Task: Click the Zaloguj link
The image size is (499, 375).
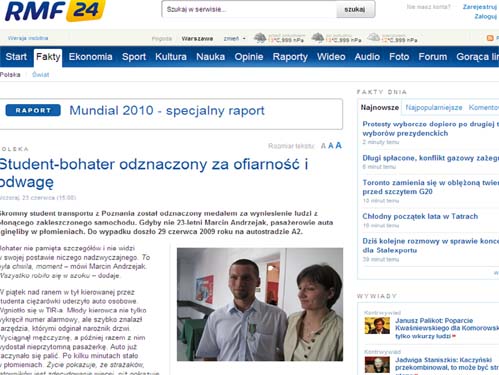Action: pos(486,16)
